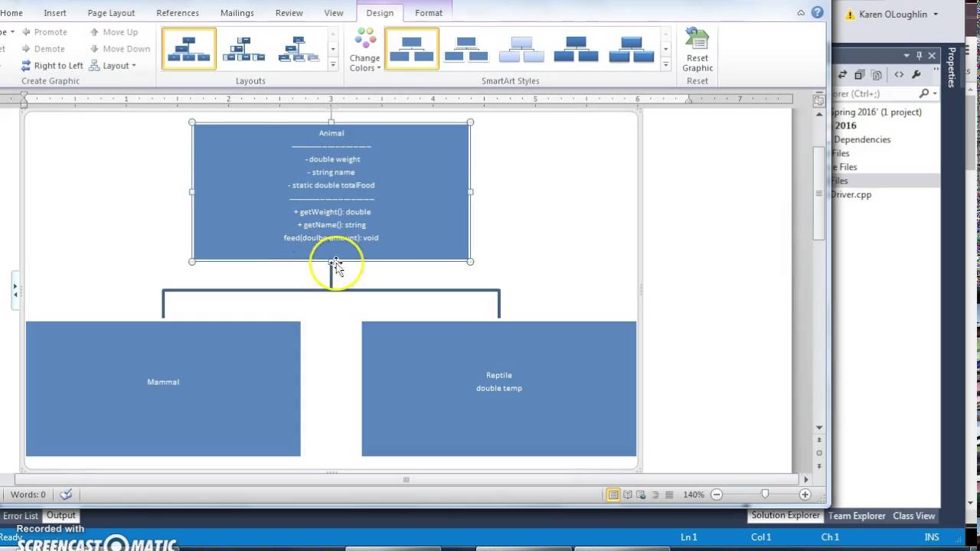Toggle the ruler button above vertical scrollbar
Screen dimensions: 980x551
point(819,100)
